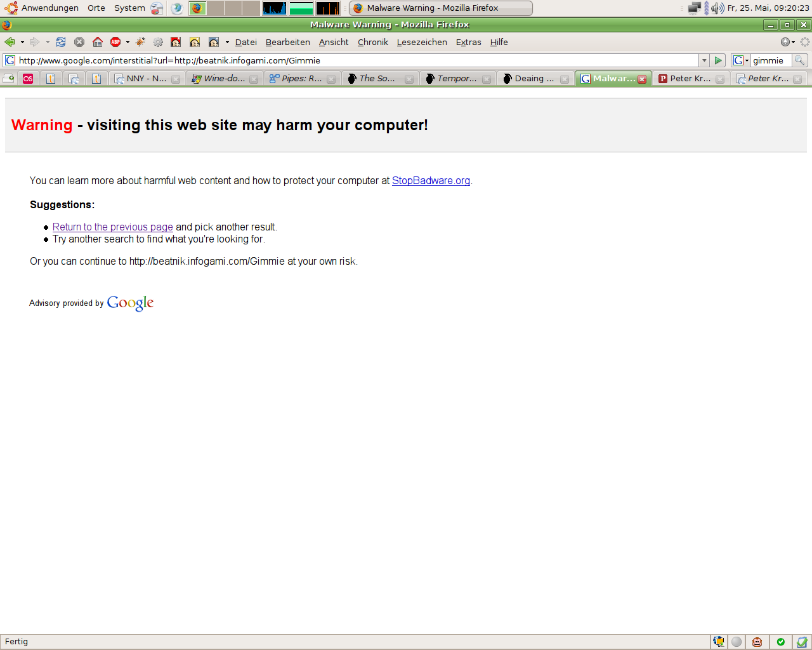Stop loading with the X button

tap(79, 42)
